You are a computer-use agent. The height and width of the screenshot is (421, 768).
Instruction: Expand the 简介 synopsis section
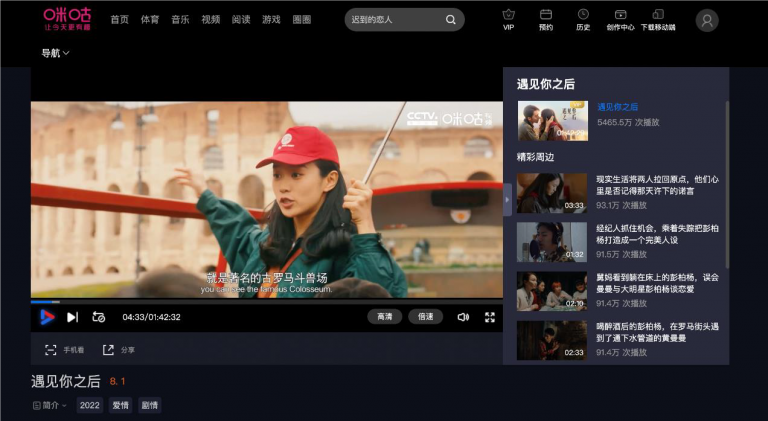(x=49, y=405)
